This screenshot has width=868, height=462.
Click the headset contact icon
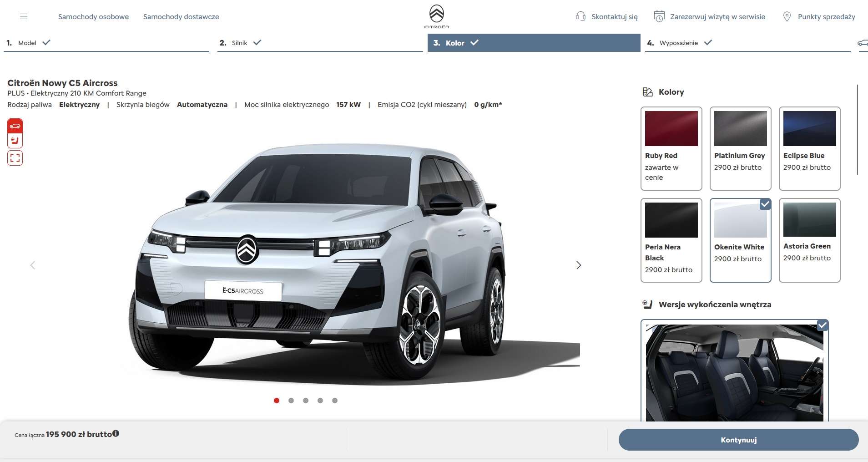point(580,16)
